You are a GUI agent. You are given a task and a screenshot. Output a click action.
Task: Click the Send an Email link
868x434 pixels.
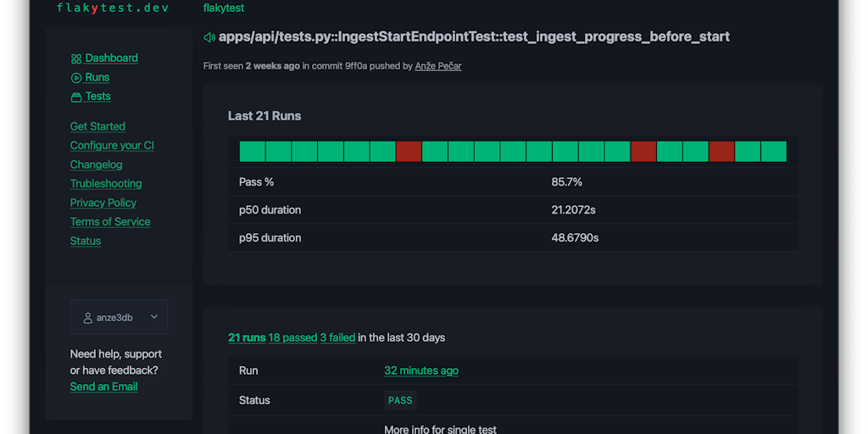[x=103, y=387]
